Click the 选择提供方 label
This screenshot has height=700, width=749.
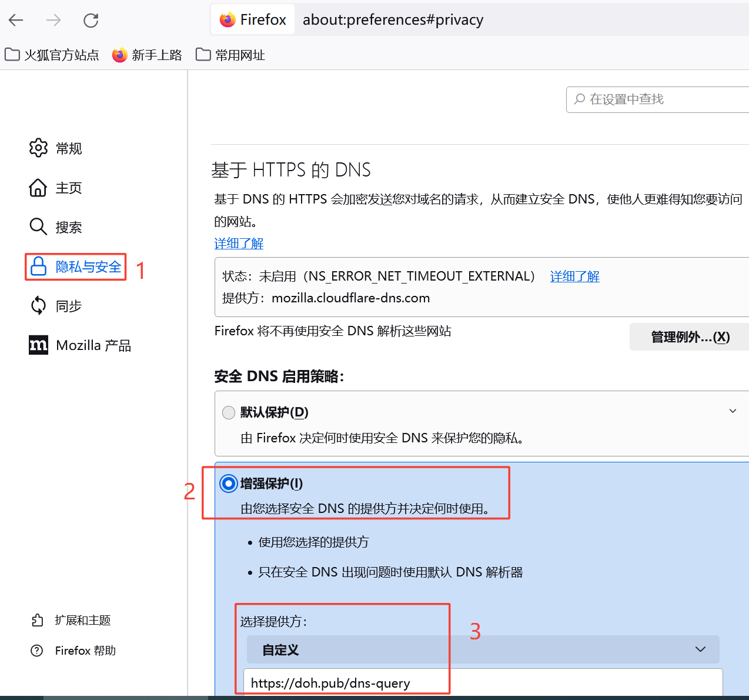[x=273, y=621]
